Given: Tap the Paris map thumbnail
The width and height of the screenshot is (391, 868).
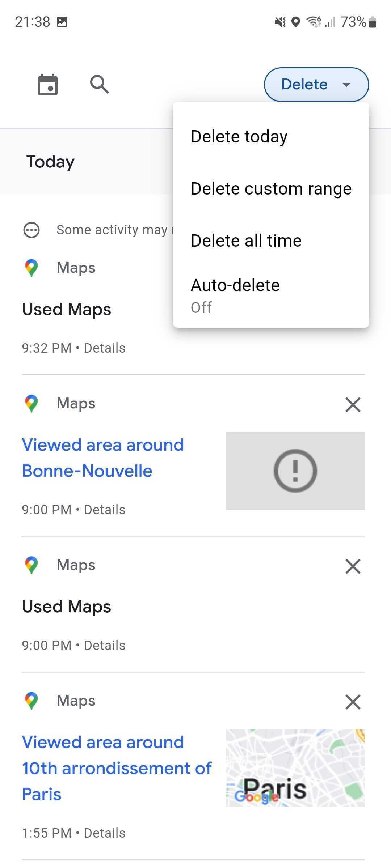Looking at the screenshot, I should tap(295, 768).
